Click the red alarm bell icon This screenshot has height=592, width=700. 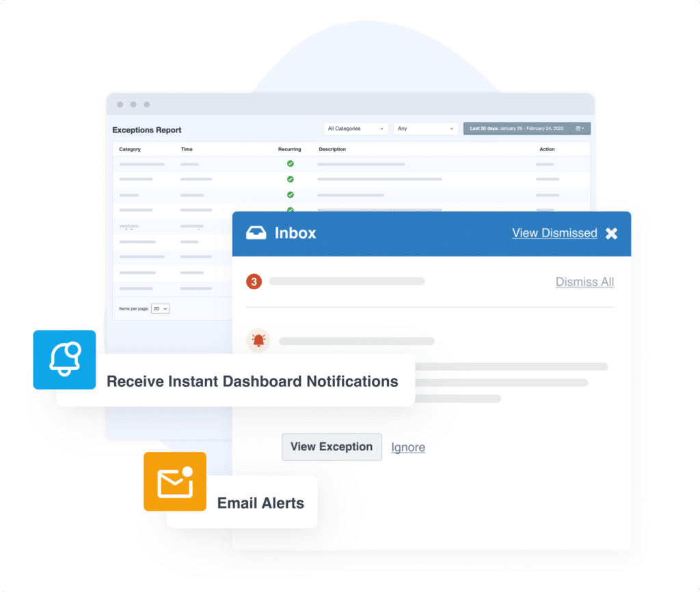[x=258, y=340]
